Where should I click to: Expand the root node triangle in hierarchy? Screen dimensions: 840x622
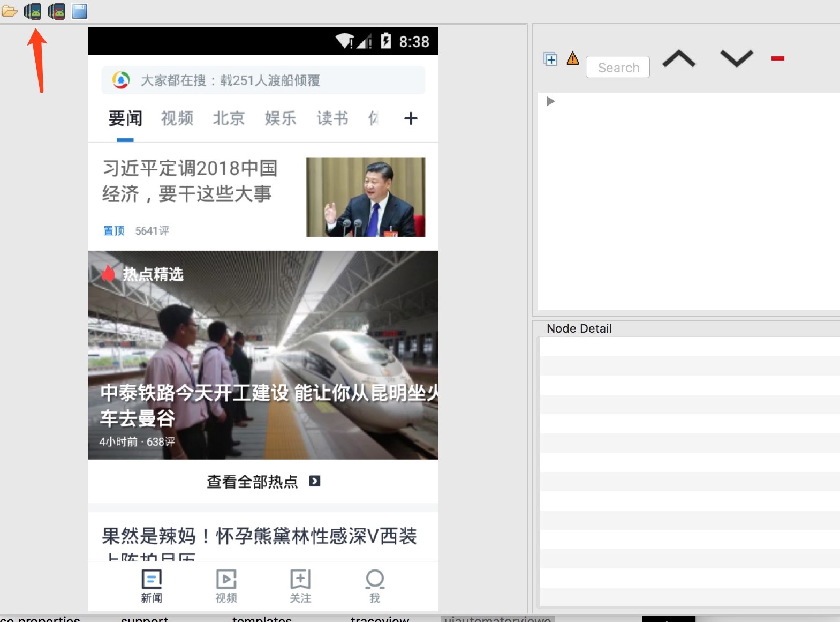click(551, 101)
